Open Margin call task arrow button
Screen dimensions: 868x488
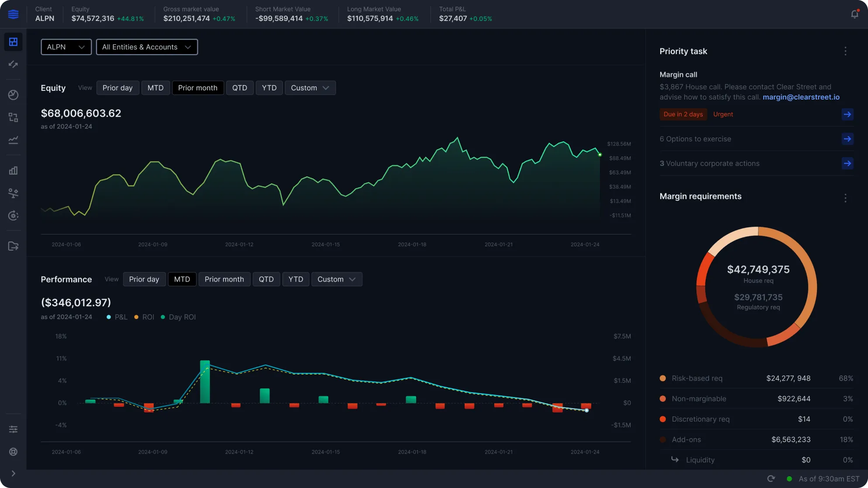pos(847,114)
